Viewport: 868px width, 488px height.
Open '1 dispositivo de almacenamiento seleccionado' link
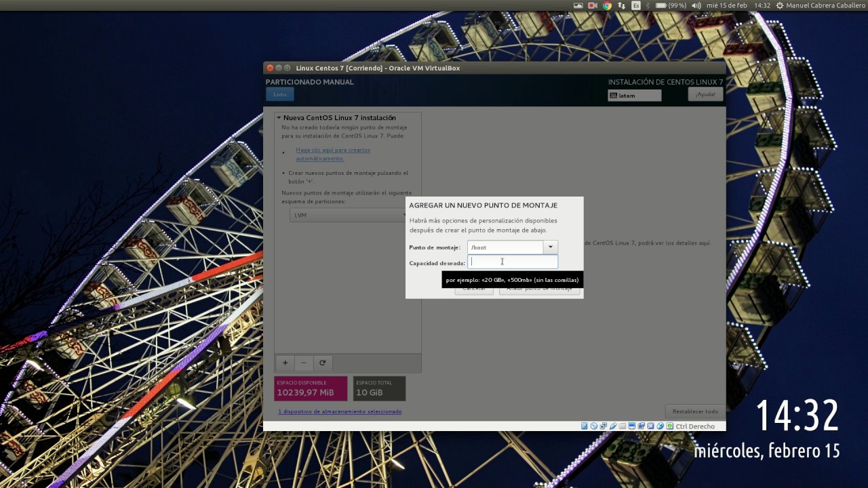(x=340, y=411)
